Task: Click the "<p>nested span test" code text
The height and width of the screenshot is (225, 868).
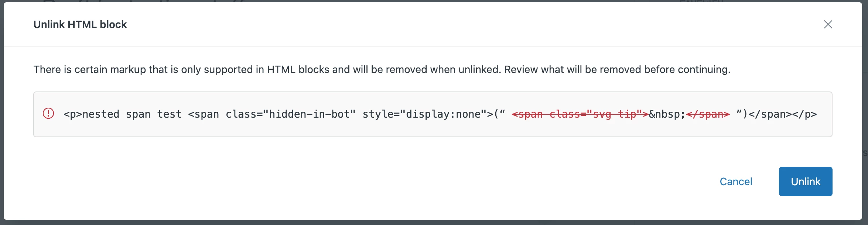Action: click(123, 114)
